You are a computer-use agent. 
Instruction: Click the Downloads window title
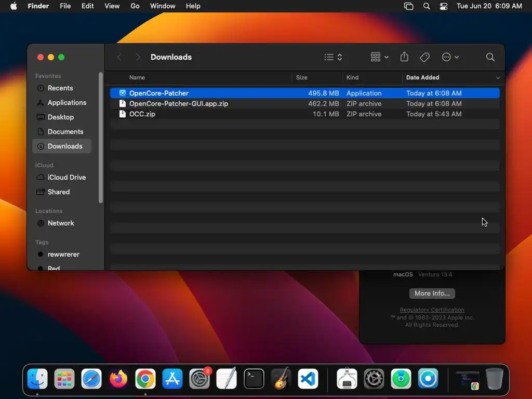pos(171,57)
